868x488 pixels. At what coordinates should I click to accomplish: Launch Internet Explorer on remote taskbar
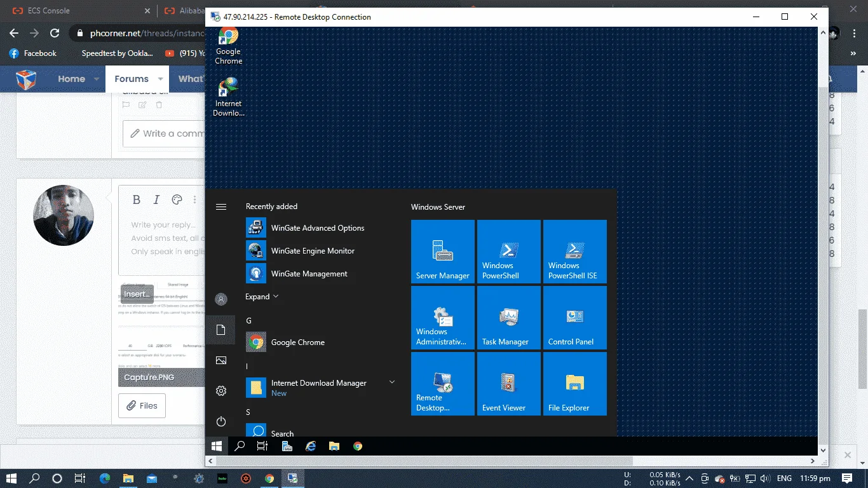311,446
